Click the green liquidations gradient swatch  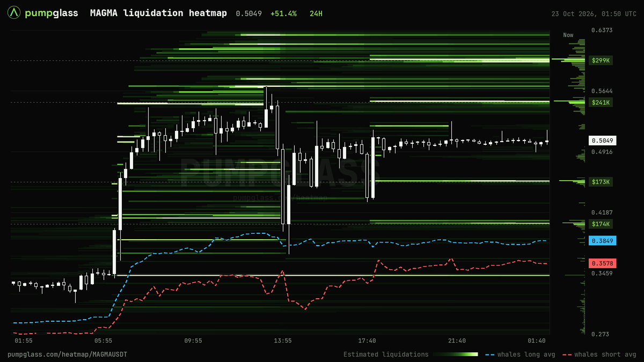[455, 354]
